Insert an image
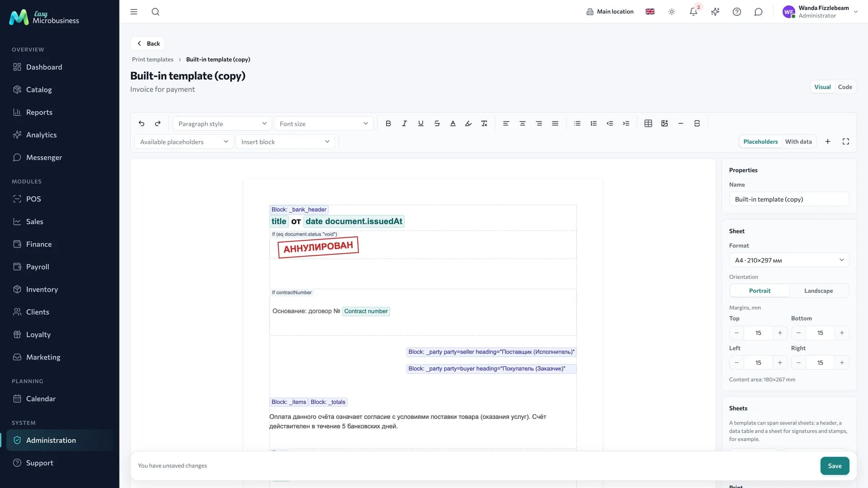This screenshot has width=868, height=488. [664, 123]
